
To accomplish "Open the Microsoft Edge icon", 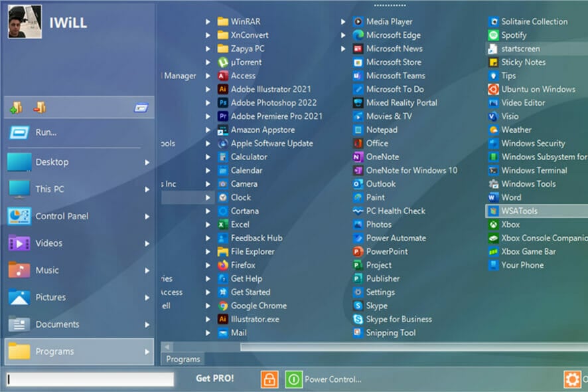I will (x=358, y=35).
